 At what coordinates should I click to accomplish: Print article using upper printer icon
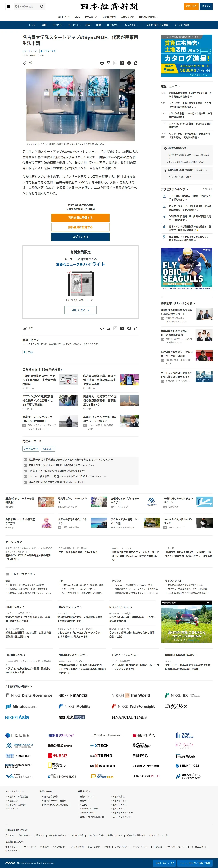[102, 63]
